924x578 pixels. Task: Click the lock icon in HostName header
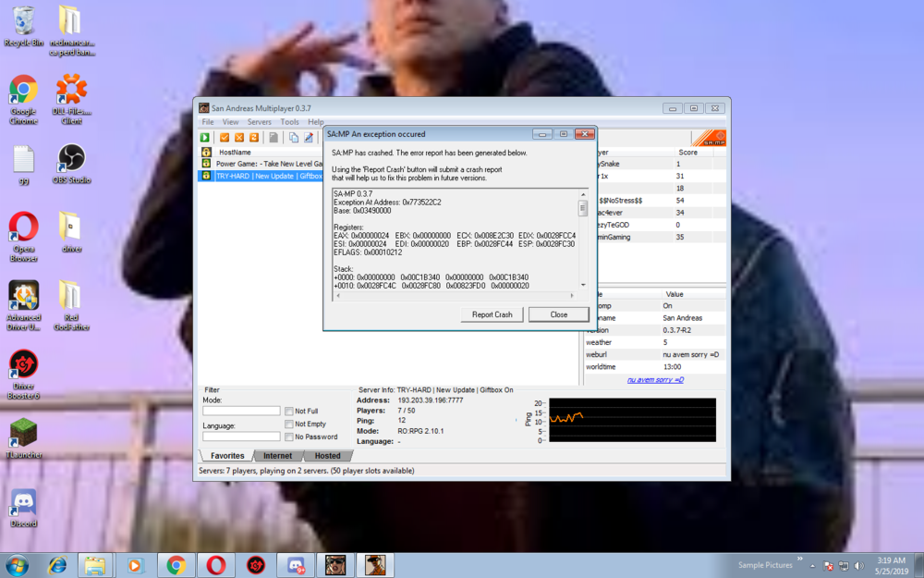[206, 153]
